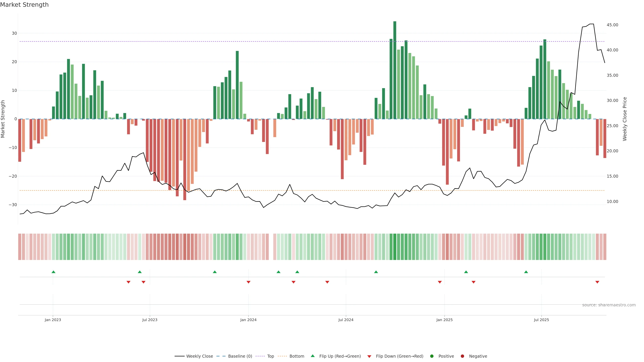Click the 45.00 price axis tick label

[612, 25]
